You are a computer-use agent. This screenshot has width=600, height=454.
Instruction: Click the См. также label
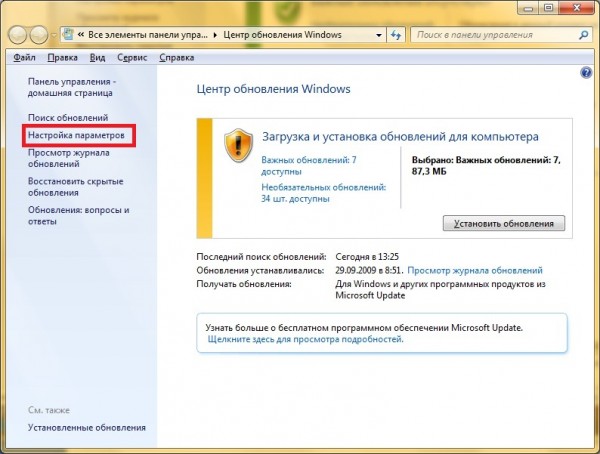(x=49, y=410)
